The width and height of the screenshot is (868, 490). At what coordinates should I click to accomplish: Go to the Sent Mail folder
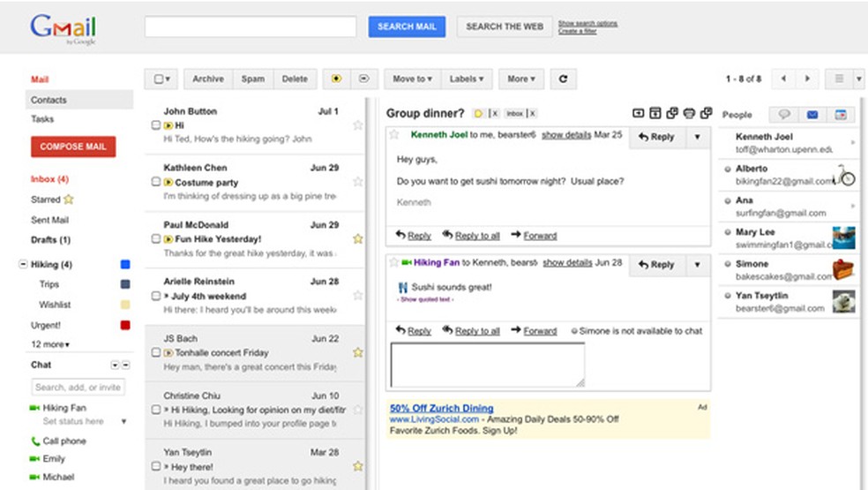49,220
